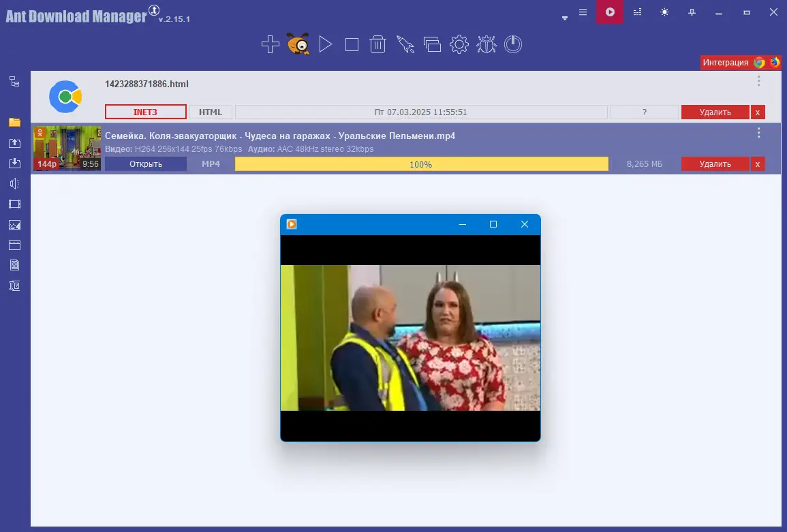Click the 100% yellow progress bar

pos(421,163)
